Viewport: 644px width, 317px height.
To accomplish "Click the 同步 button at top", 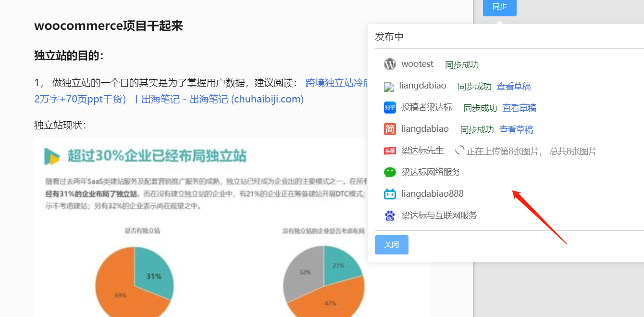I will point(500,7).
